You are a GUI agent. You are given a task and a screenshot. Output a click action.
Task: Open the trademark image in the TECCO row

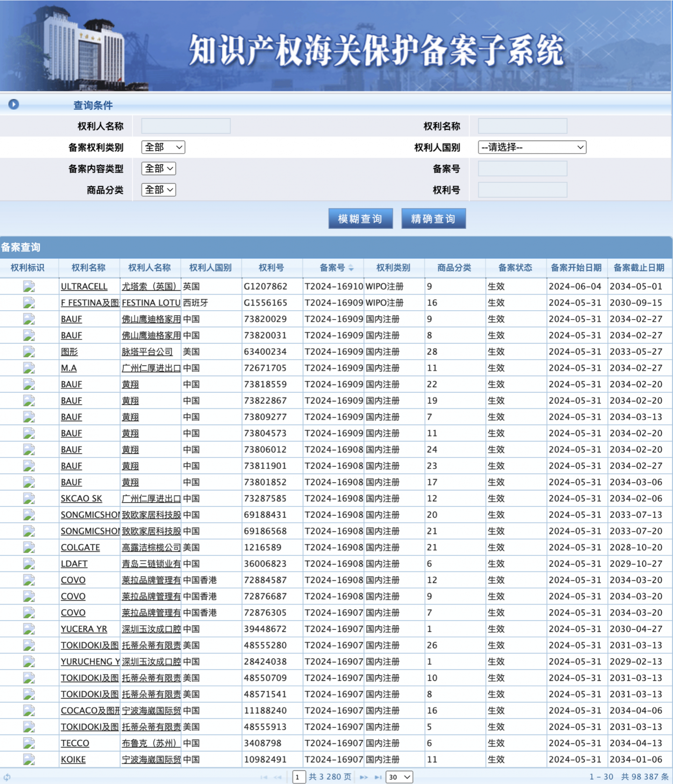point(29,743)
